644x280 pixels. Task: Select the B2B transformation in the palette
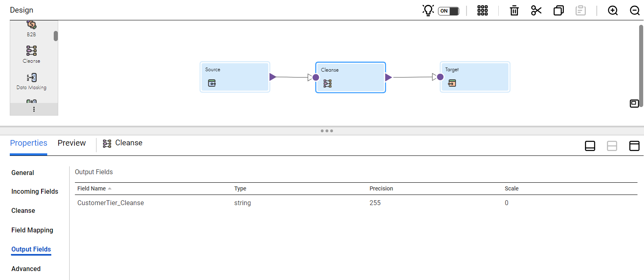point(31,29)
